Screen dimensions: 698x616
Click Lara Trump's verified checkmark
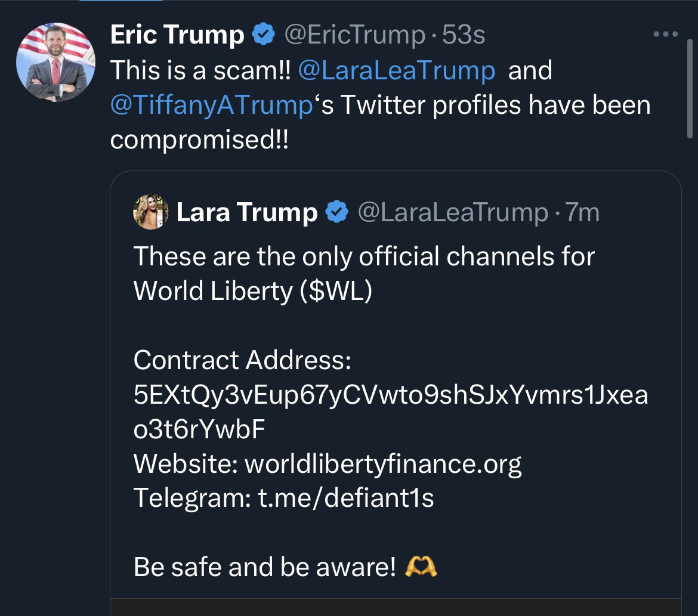click(338, 212)
